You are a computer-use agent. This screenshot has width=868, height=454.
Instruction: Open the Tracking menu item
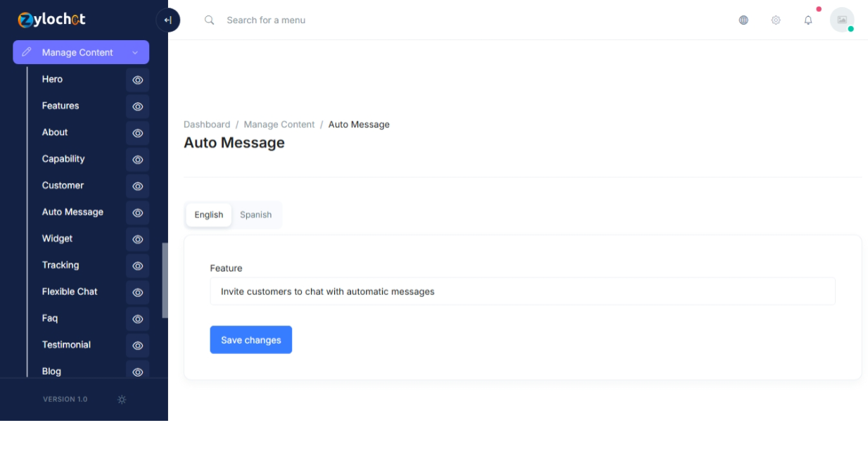point(60,265)
